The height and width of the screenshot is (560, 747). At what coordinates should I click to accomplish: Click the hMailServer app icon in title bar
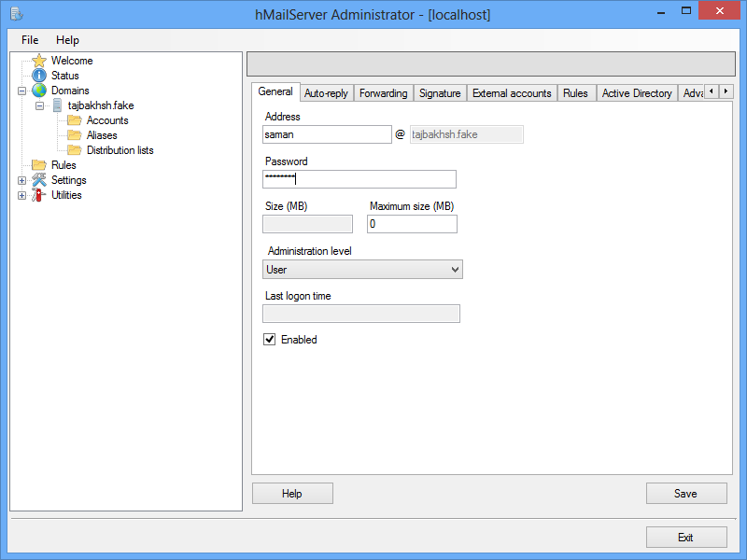tap(17, 14)
